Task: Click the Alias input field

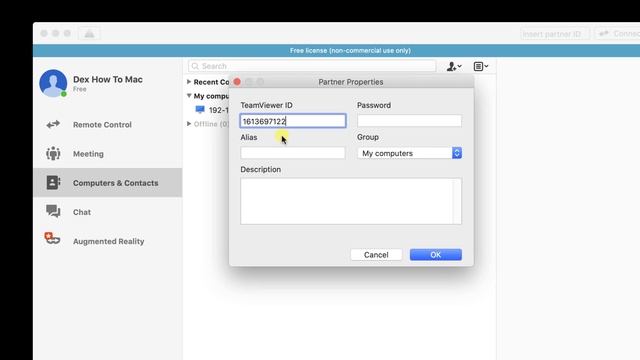Action: (x=293, y=153)
